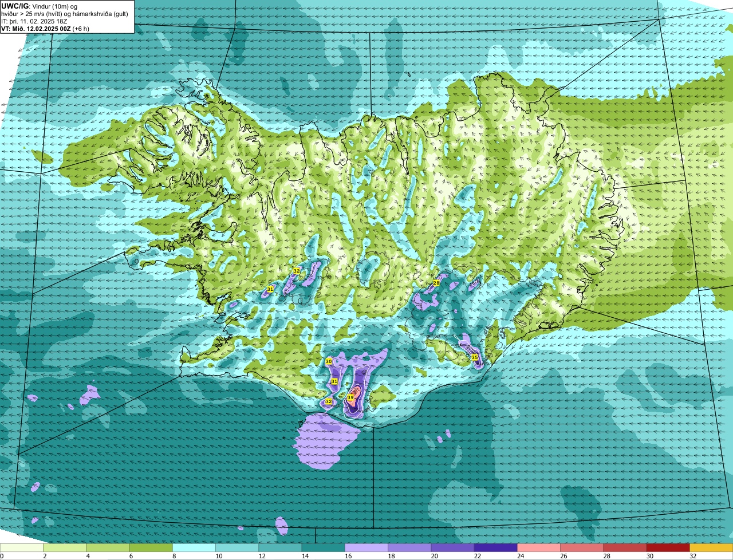Click the 6–8 m/s olive green legend swatch
The width and height of the screenshot is (733, 560).
pyautogui.click(x=151, y=548)
